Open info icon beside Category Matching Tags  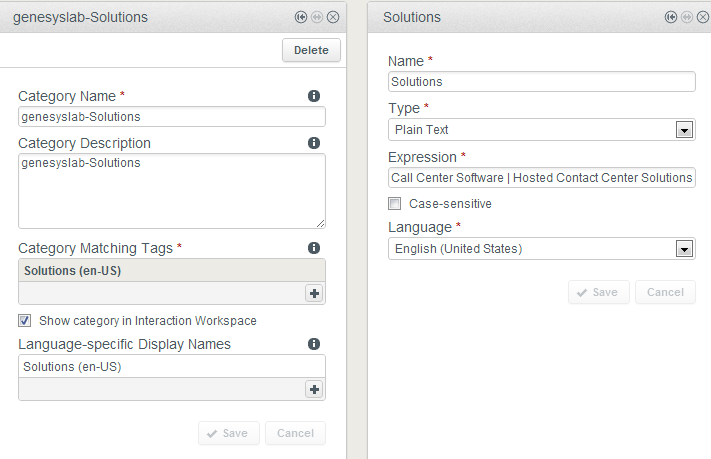[314, 247]
